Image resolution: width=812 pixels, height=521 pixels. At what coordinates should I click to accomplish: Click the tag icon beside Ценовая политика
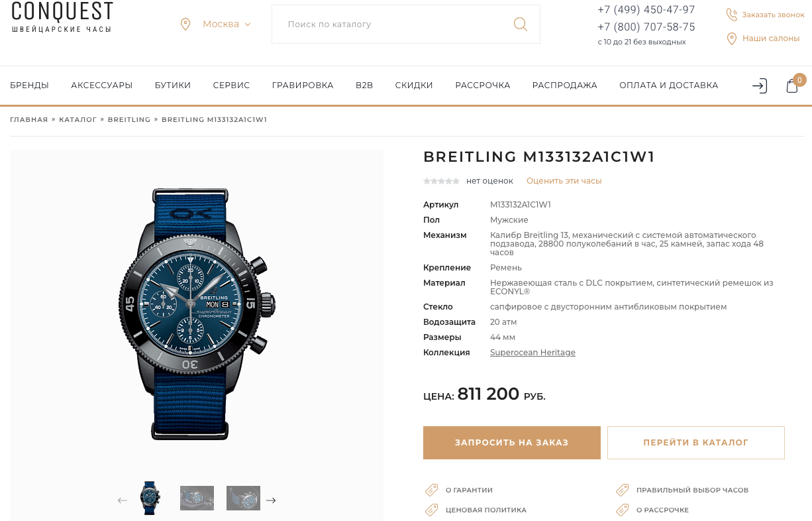point(431,510)
